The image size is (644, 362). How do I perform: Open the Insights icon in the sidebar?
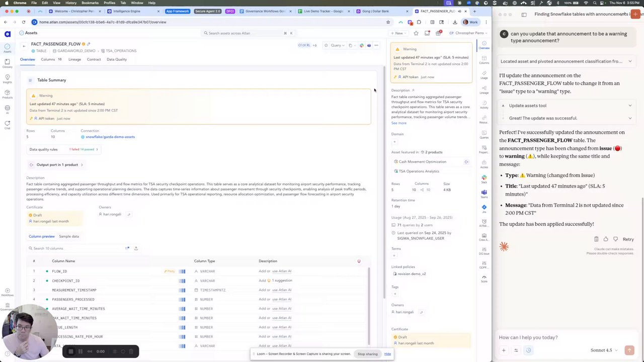(x=8, y=79)
